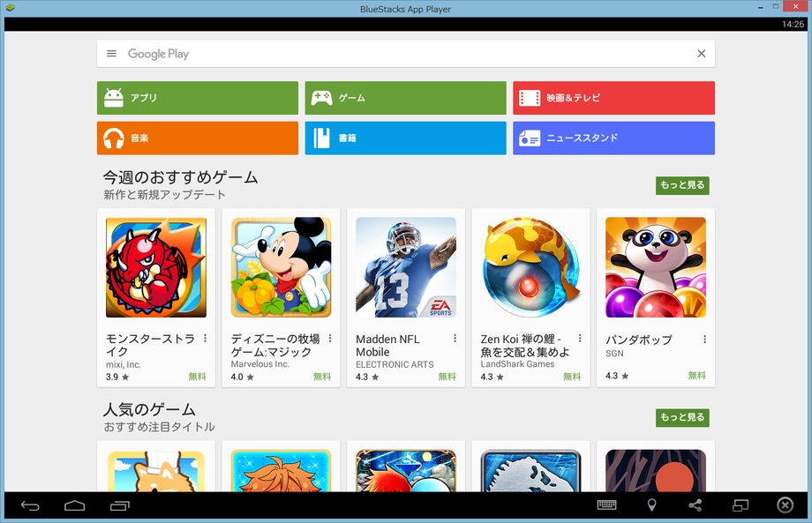The width and height of the screenshot is (812, 523).
Task: Click the location pin icon
Action: (x=651, y=505)
